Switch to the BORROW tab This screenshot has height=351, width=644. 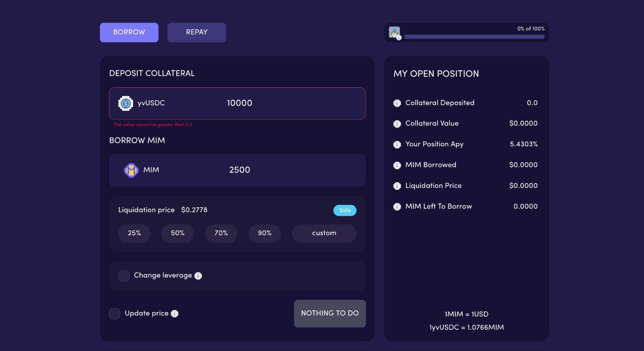click(129, 32)
